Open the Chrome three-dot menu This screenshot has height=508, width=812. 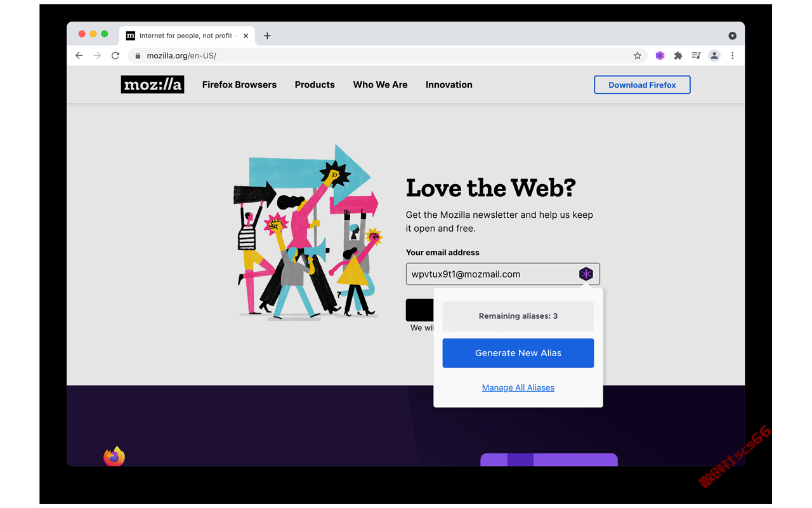point(732,56)
